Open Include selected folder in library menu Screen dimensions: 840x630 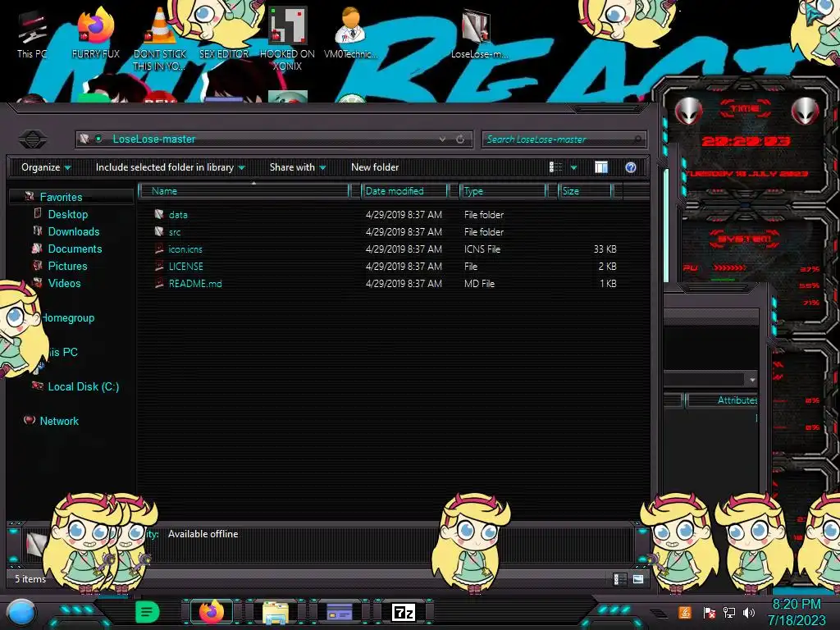click(x=171, y=167)
